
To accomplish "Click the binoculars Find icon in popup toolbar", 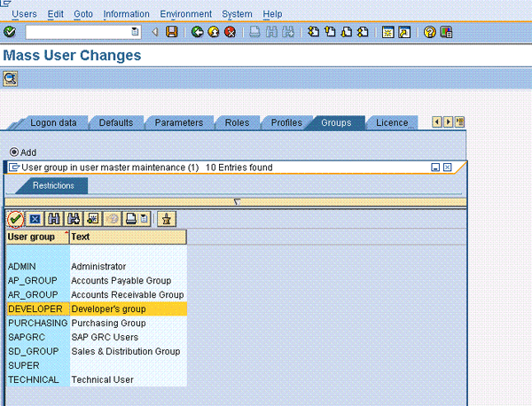I will [x=54, y=219].
